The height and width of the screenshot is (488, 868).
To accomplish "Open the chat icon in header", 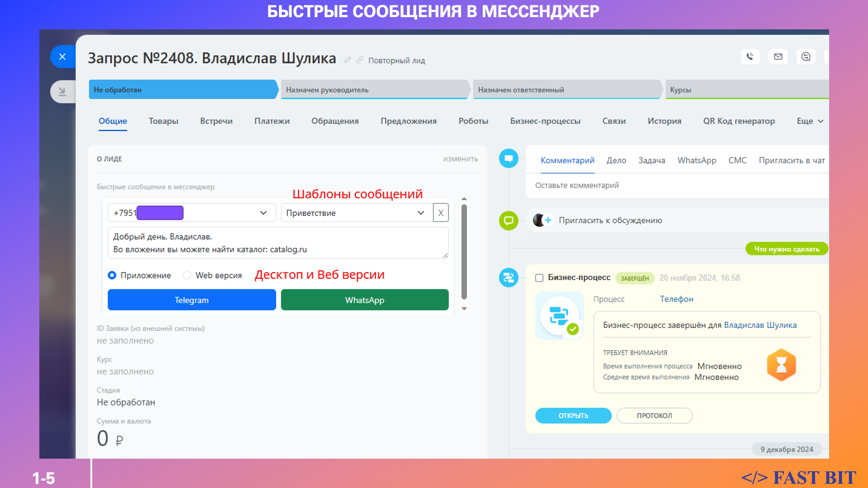I will [806, 57].
